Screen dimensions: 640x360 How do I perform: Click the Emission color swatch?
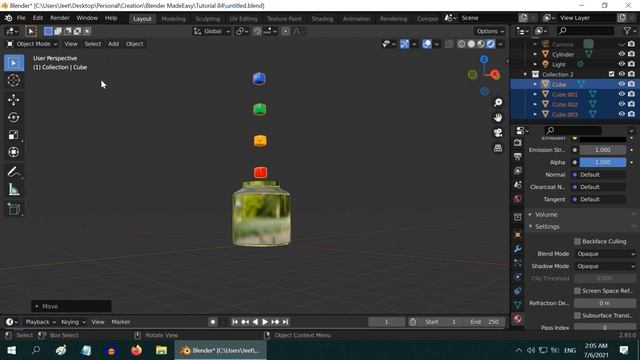(603, 139)
